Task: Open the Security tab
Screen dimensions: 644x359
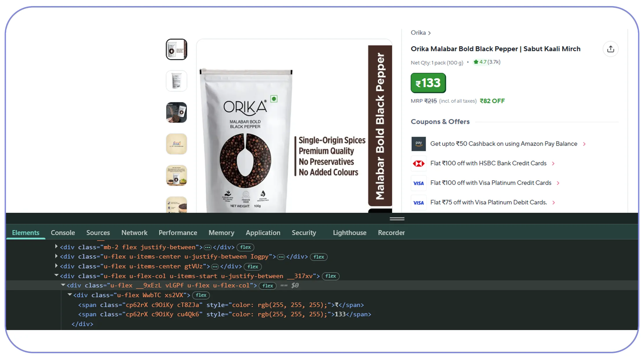Action: pyautogui.click(x=304, y=233)
